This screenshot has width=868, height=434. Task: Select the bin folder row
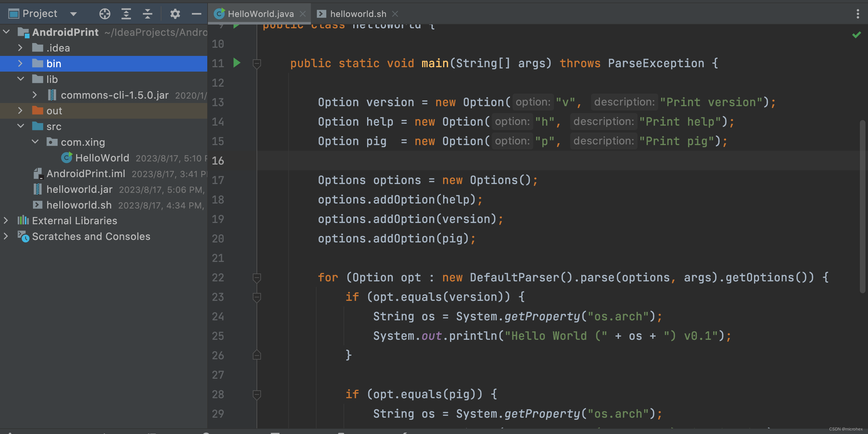[103, 63]
